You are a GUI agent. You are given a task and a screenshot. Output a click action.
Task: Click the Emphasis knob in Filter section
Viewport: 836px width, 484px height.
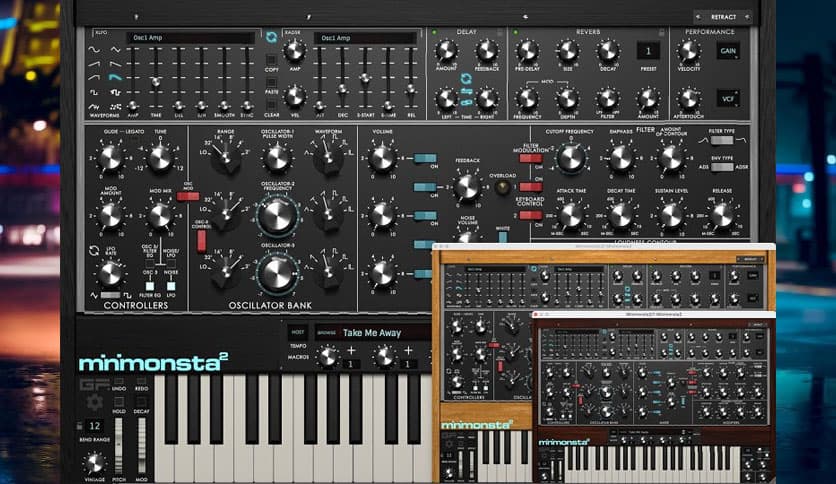tap(621, 158)
